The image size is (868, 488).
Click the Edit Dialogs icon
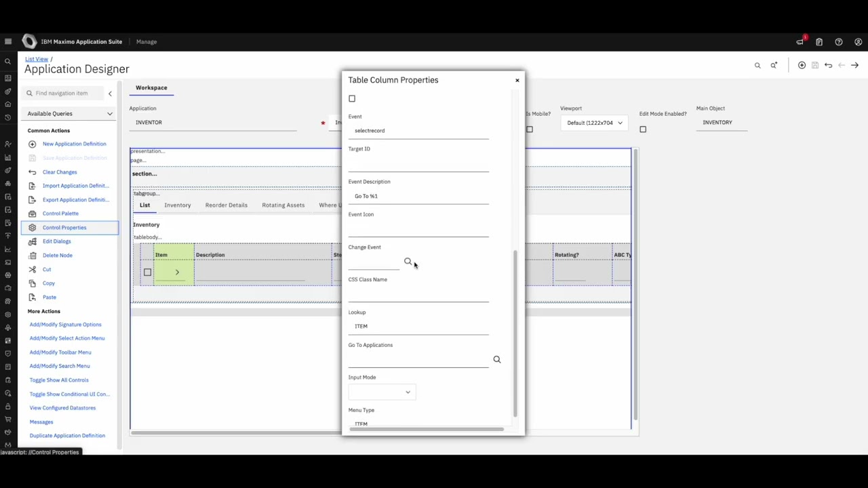click(32, 241)
